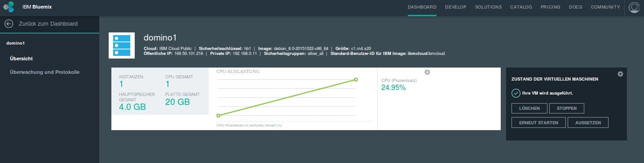Screen dimensions: 644x163
Task: Click the private IP 192.168.0.11
Action: coord(244,54)
